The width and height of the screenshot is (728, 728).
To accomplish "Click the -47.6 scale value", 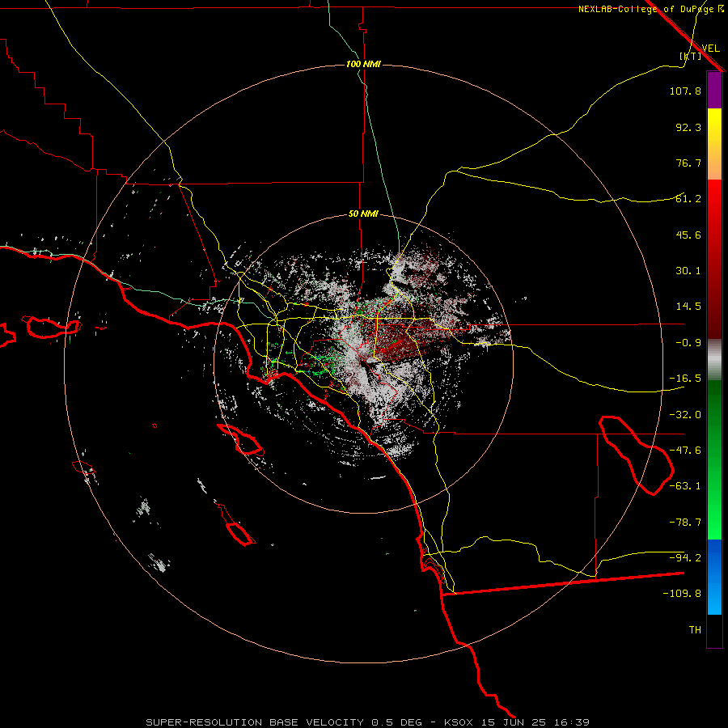I will pos(685,451).
